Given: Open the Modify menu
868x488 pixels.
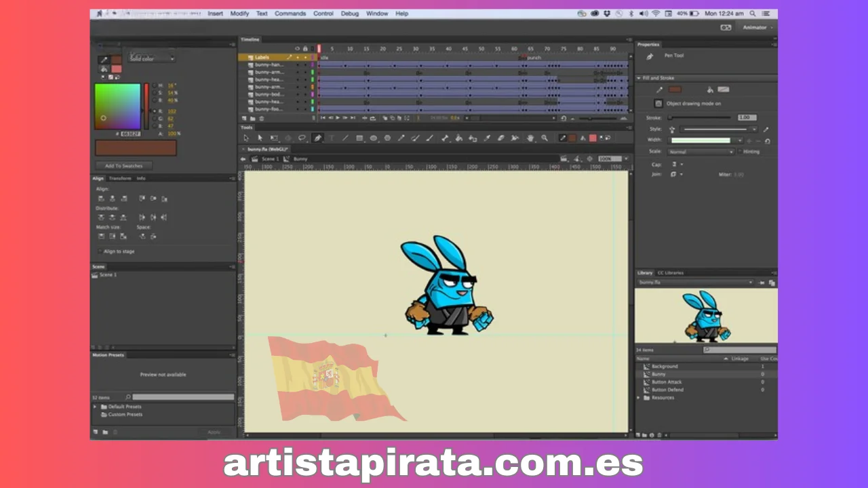Looking at the screenshot, I should click(x=239, y=14).
